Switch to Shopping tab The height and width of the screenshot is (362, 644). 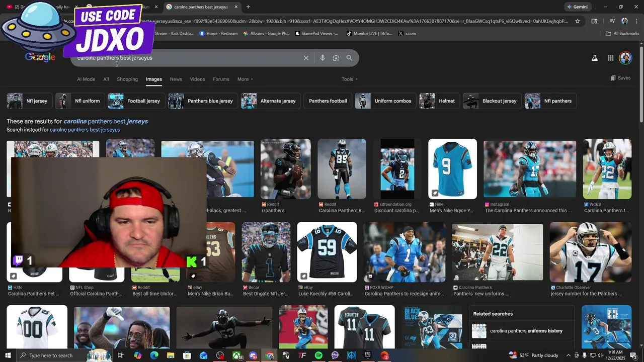tap(127, 79)
